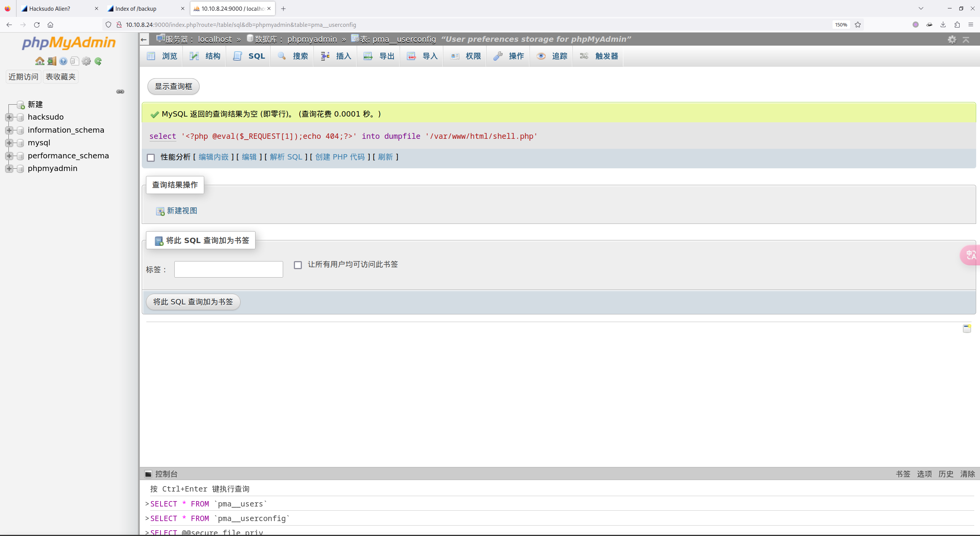This screenshot has width=980, height=536.
Task: Open the Firefox extensions puzzle icon
Action: [x=957, y=25]
